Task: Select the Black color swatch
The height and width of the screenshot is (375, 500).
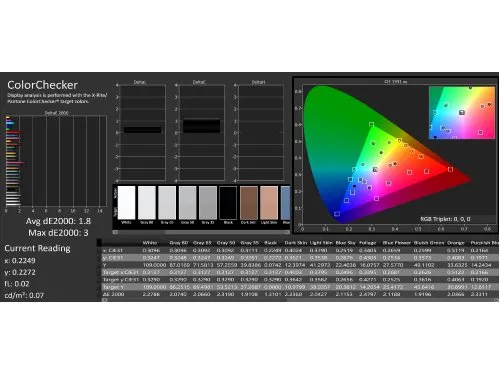Action: pos(228,202)
